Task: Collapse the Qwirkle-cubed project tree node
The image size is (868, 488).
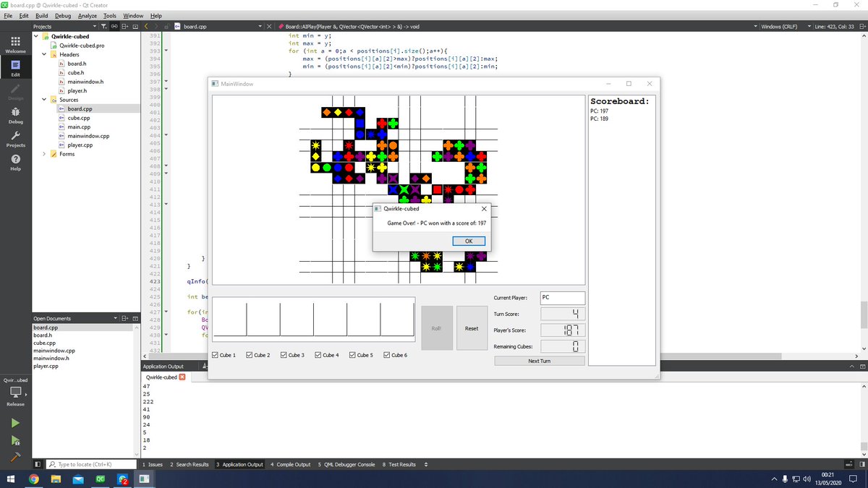Action: [36, 35]
